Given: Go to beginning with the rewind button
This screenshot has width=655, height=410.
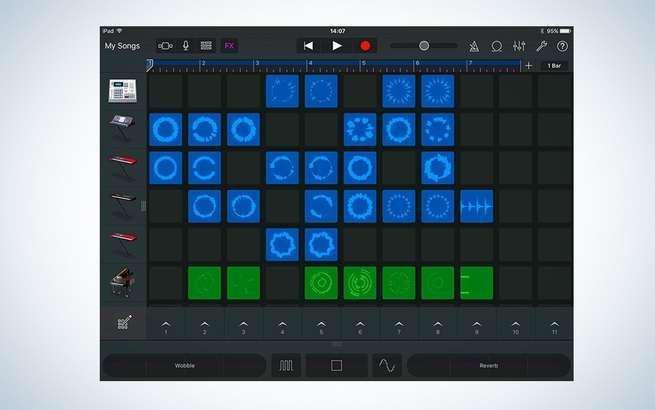Looking at the screenshot, I should pyautogui.click(x=308, y=46).
